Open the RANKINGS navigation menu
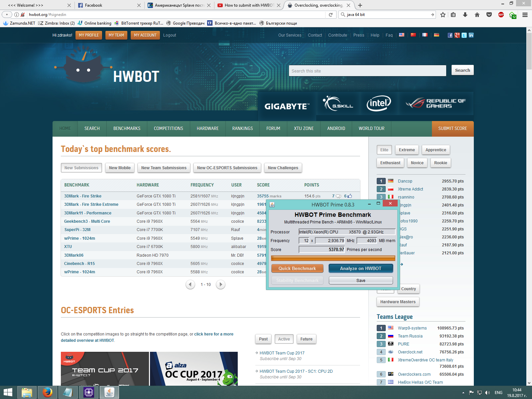Viewport: 532px width, 399px height. point(243,129)
